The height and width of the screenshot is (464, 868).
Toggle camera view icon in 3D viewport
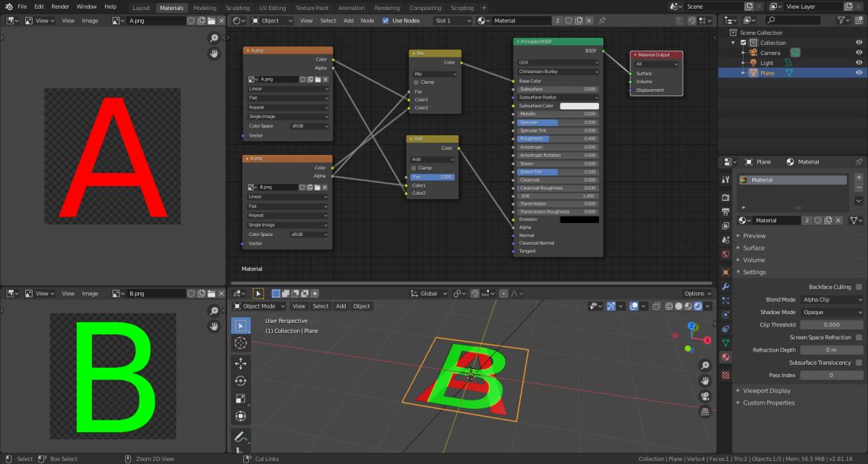[x=705, y=396]
